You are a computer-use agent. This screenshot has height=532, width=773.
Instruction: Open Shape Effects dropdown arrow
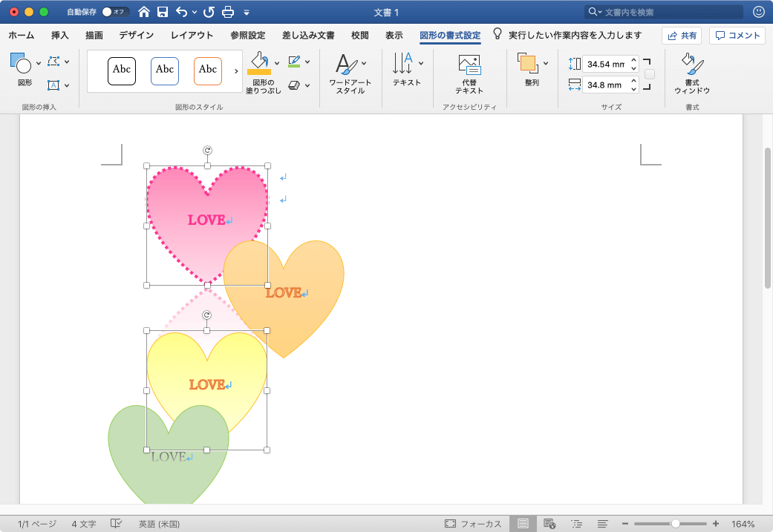[307, 85]
